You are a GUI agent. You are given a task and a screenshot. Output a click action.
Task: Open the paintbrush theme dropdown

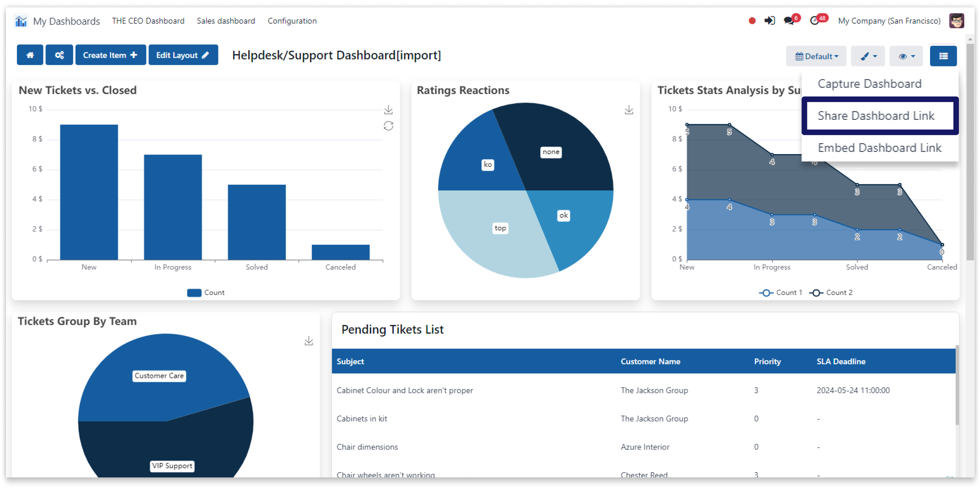pos(868,56)
